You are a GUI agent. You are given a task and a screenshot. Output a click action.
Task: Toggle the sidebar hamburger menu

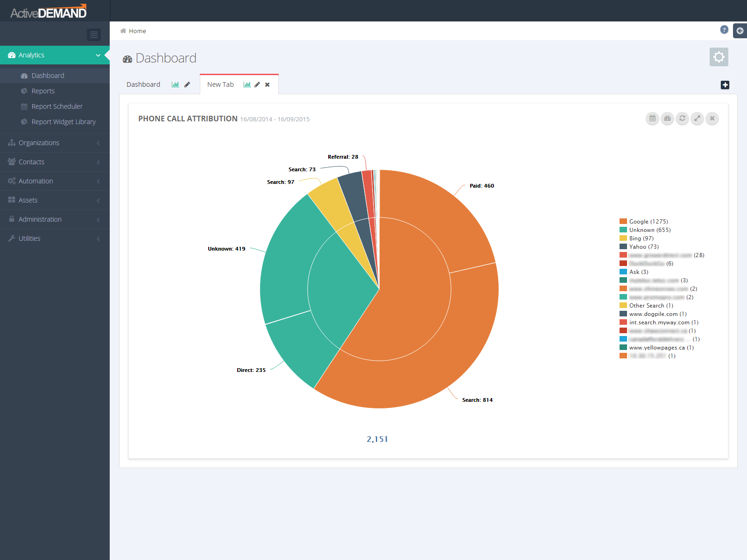point(94,35)
